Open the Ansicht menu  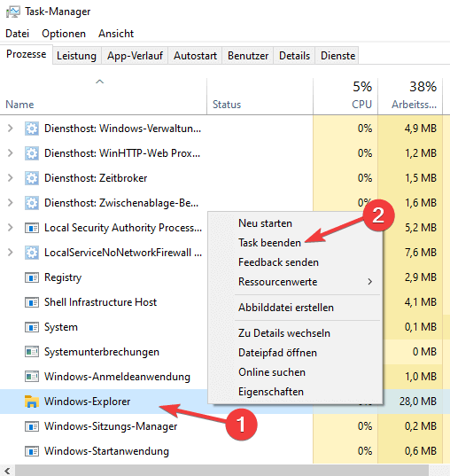(116, 34)
